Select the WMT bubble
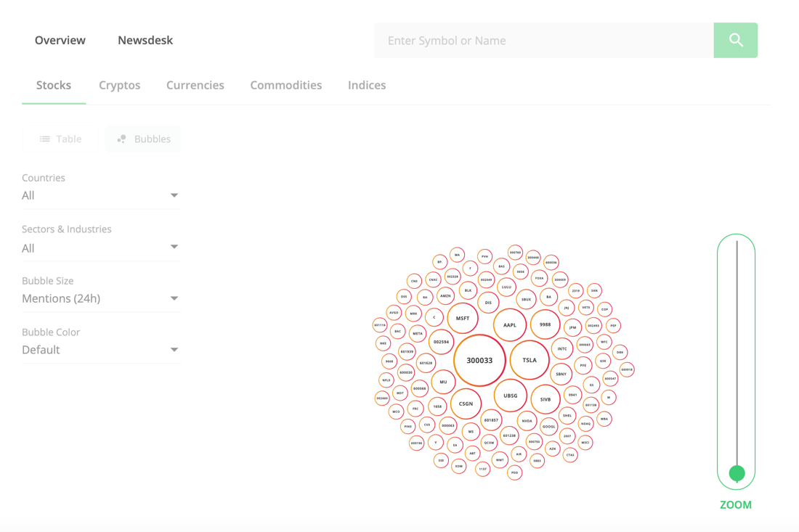This screenshot has height=532, width=799. click(x=500, y=459)
